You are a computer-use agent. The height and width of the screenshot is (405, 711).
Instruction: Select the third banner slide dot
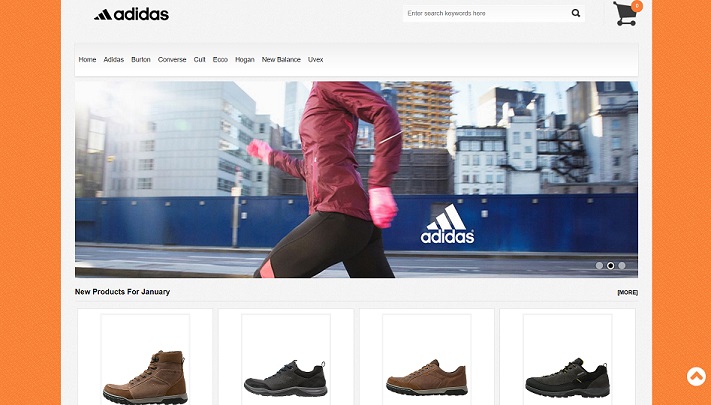coord(622,266)
